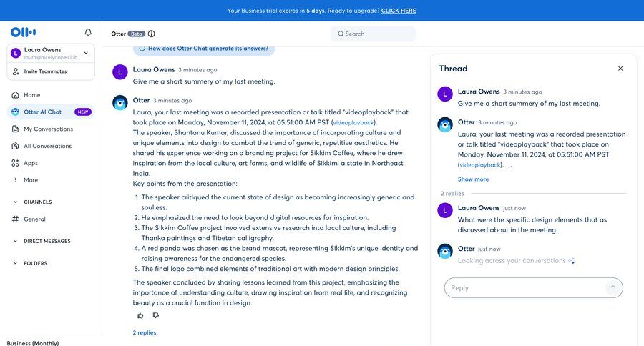
Task: Click Otter avatar in main chat
Action: point(120,103)
